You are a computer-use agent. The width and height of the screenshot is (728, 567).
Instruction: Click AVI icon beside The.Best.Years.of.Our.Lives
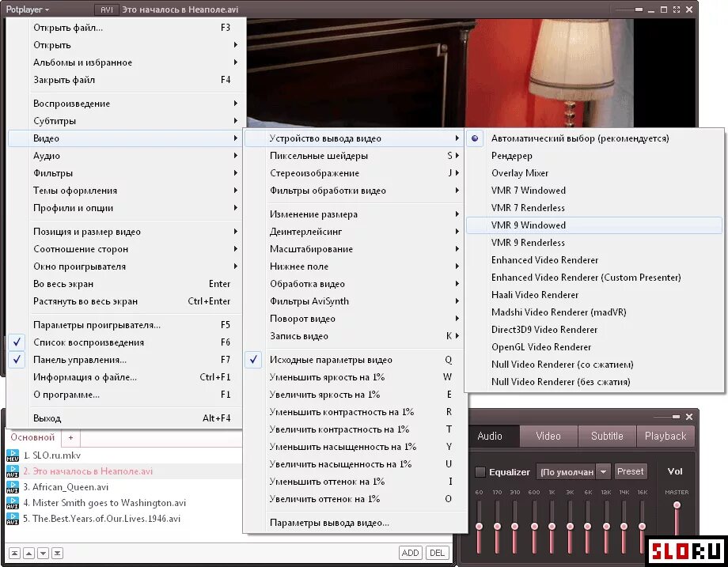click(x=13, y=518)
